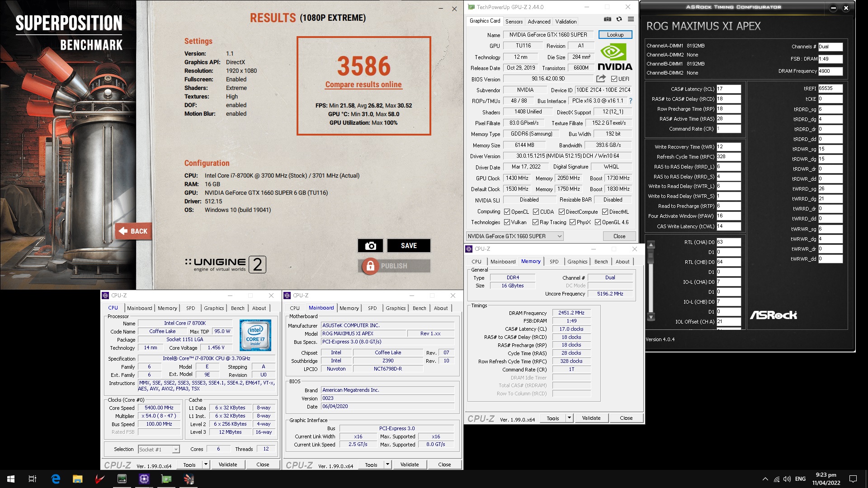
Task: Click Superposition camera screenshot button
Action: click(370, 246)
